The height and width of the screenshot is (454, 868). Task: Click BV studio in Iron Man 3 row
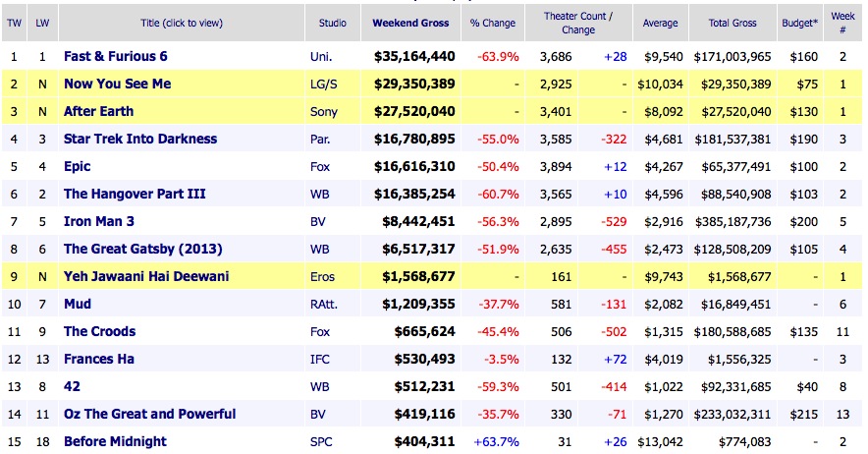[x=318, y=222]
